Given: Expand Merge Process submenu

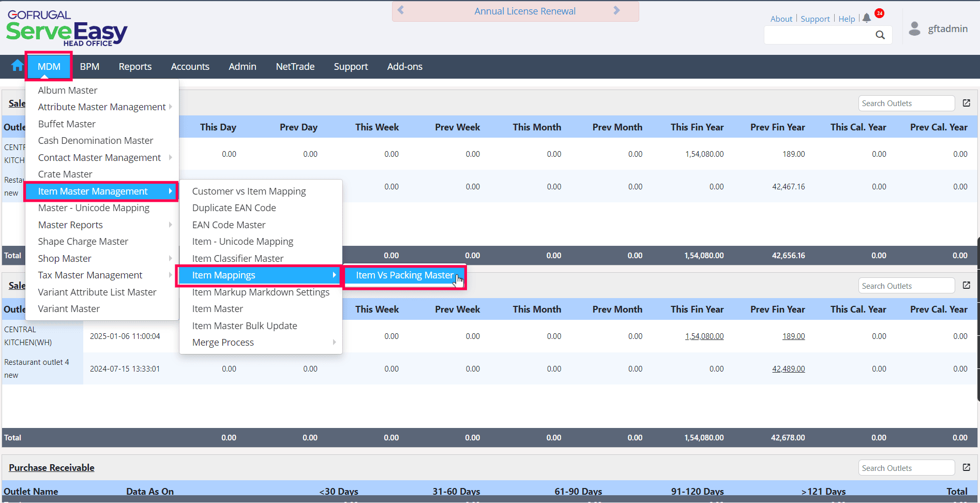Looking at the screenshot, I should 261,342.
